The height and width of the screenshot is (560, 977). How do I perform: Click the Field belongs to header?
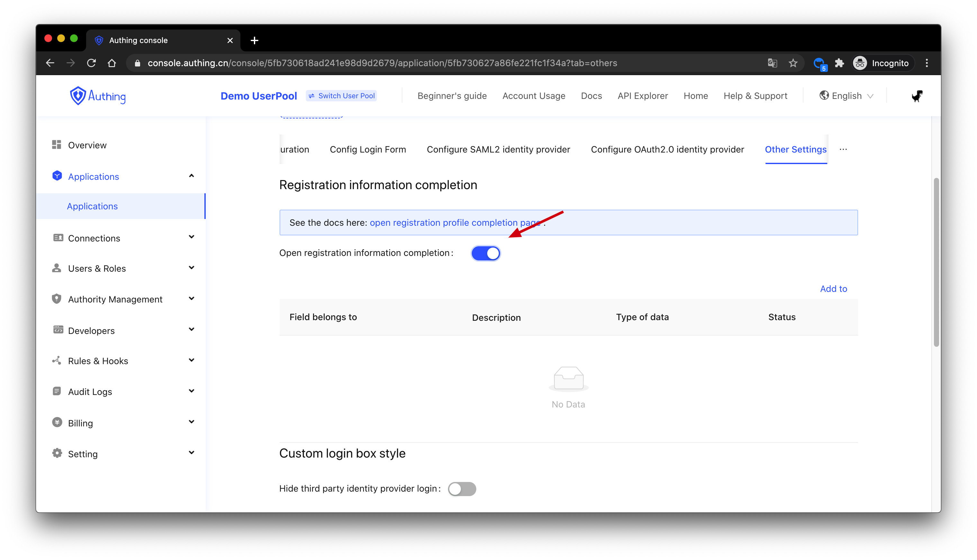[x=323, y=317]
